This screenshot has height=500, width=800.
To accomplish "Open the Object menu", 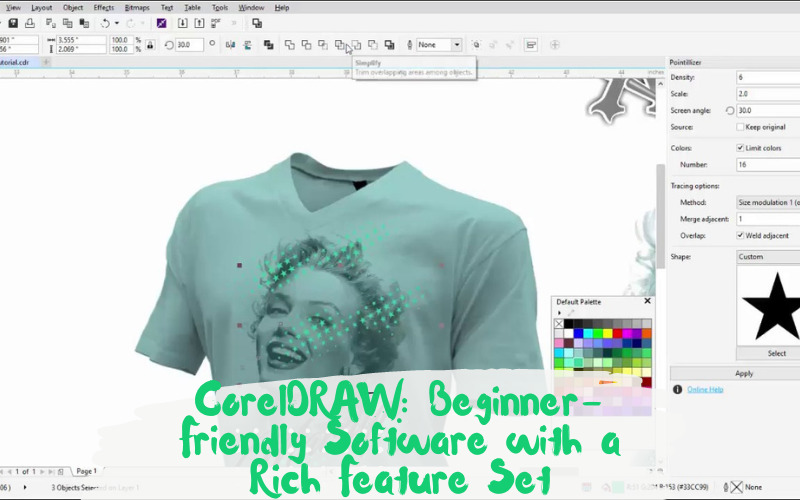I will [x=72, y=8].
